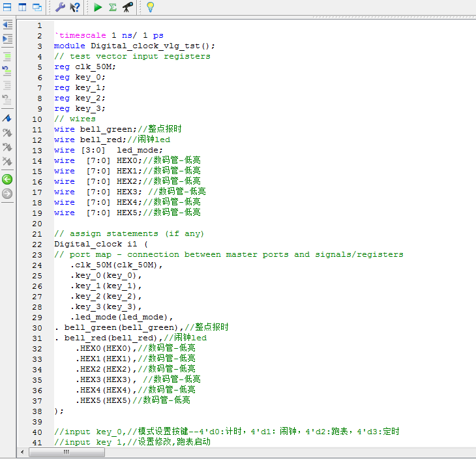Click the closing ');' on line 38
The image size is (476, 459).
[59, 411]
